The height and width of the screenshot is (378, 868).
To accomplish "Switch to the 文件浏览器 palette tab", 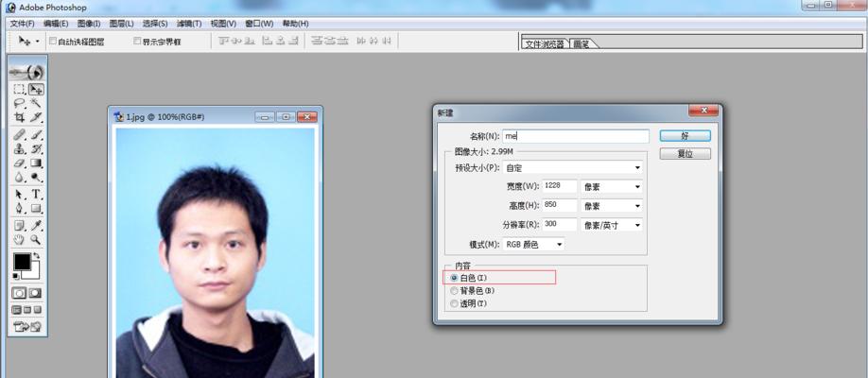I will pos(545,43).
